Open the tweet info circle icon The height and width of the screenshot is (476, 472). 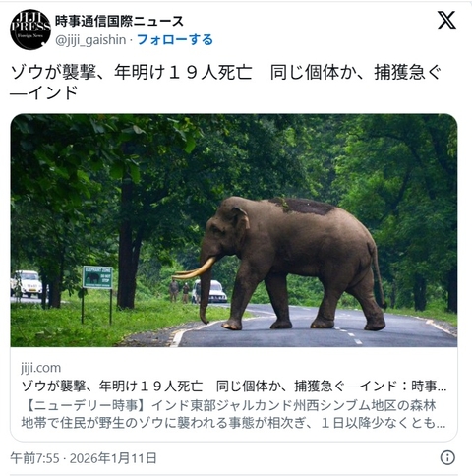click(447, 457)
